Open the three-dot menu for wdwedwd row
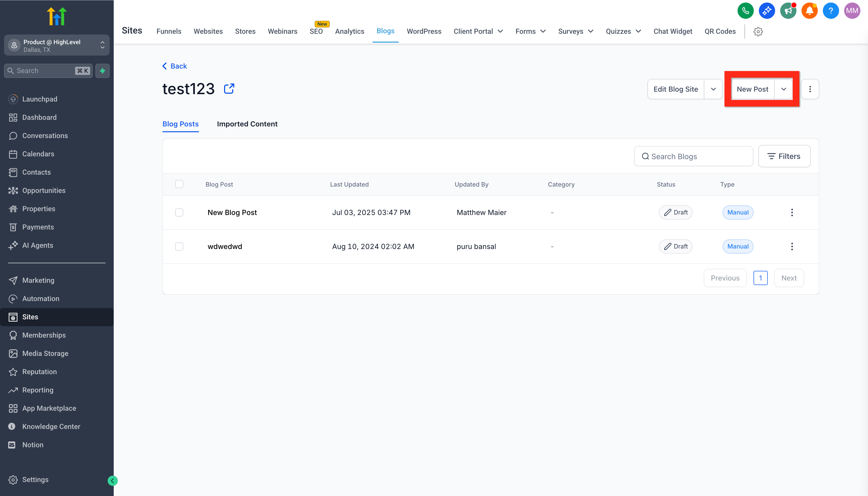Screen dimensions: 868x496 click(x=792, y=246)
